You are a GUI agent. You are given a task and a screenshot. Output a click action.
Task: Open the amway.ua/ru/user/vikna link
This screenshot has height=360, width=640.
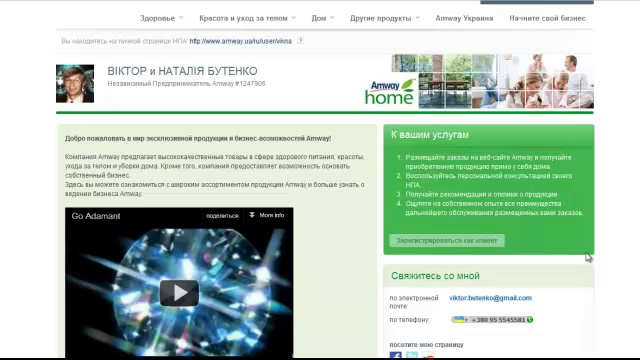240,41
